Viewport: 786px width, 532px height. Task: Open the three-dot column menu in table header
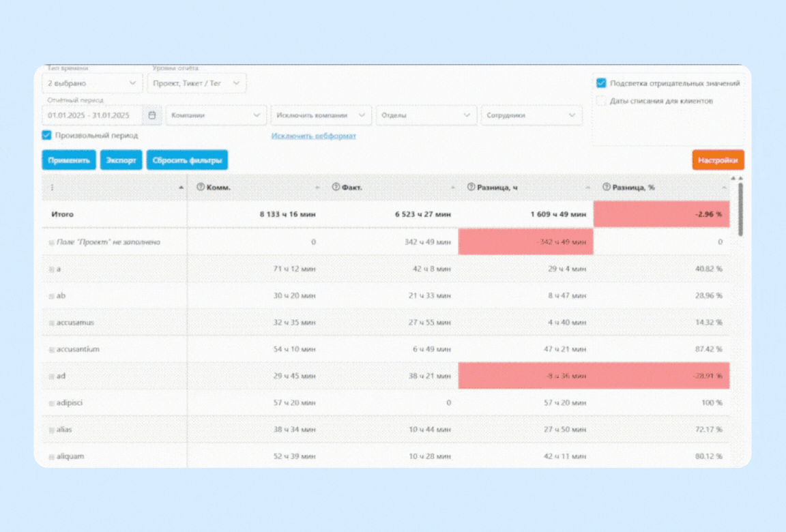(52, 188)
